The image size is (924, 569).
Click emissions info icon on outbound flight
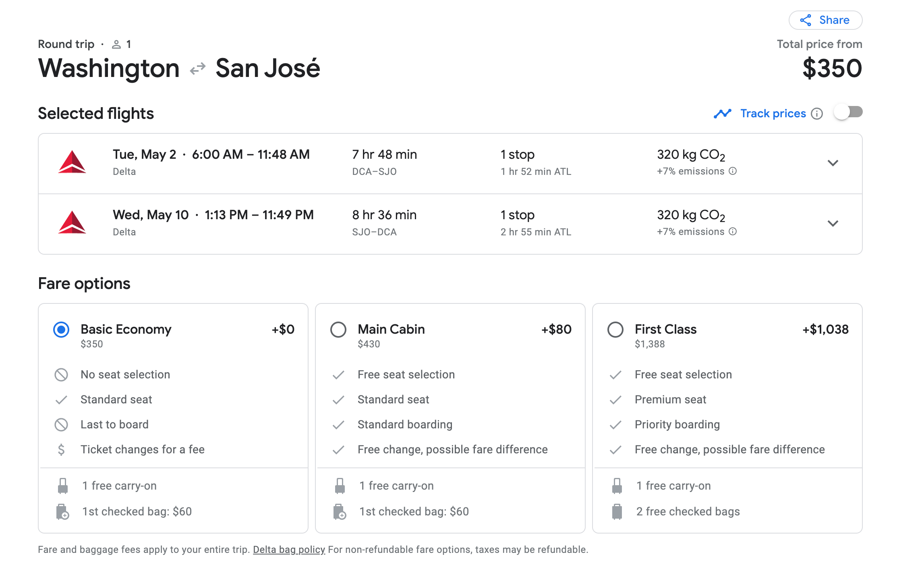(733, 171)
